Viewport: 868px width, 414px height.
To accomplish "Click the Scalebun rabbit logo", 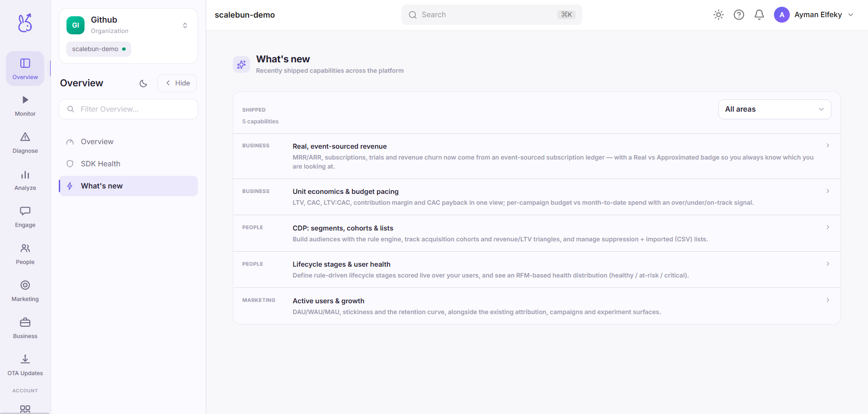I will click(x=25, y=23).
